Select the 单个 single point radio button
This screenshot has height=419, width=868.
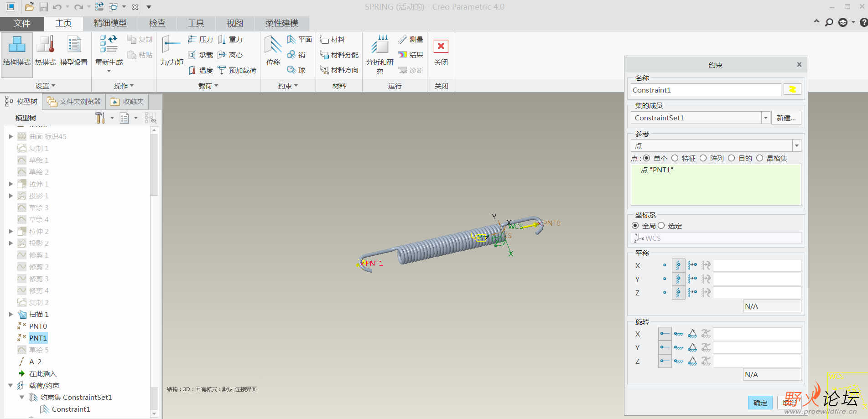(x=646, y=158)
